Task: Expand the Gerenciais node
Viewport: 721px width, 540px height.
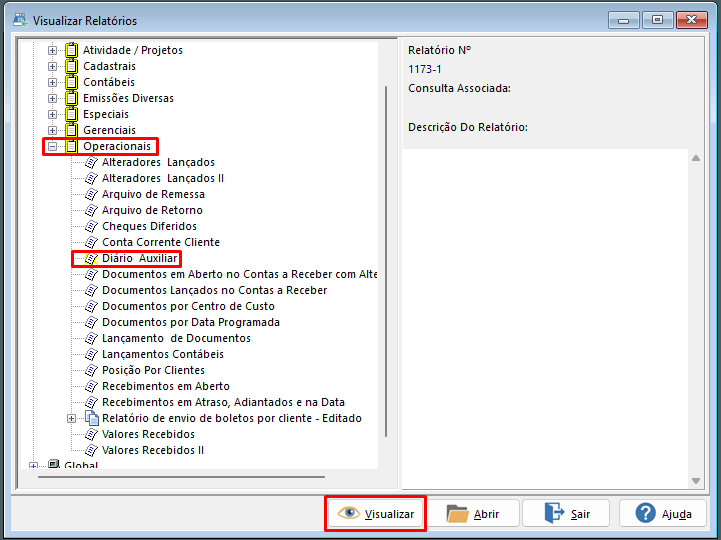Action: tap(52, 131)
